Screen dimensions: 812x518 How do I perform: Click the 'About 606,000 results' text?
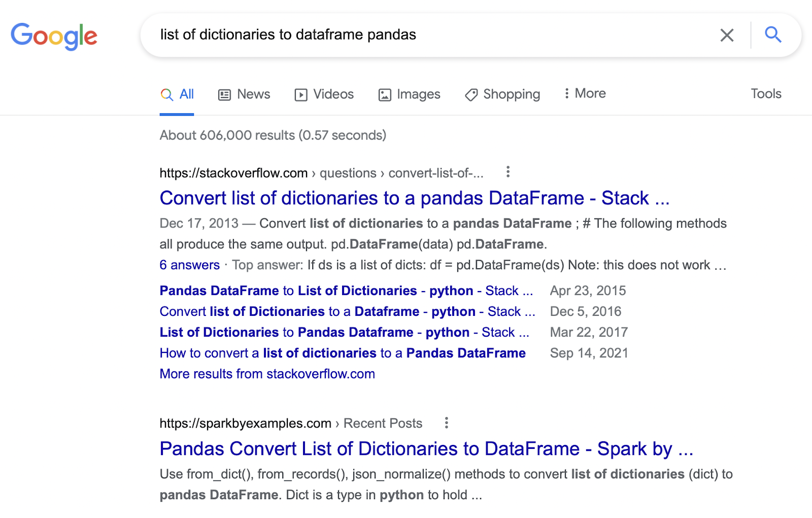tap(273, 135)
